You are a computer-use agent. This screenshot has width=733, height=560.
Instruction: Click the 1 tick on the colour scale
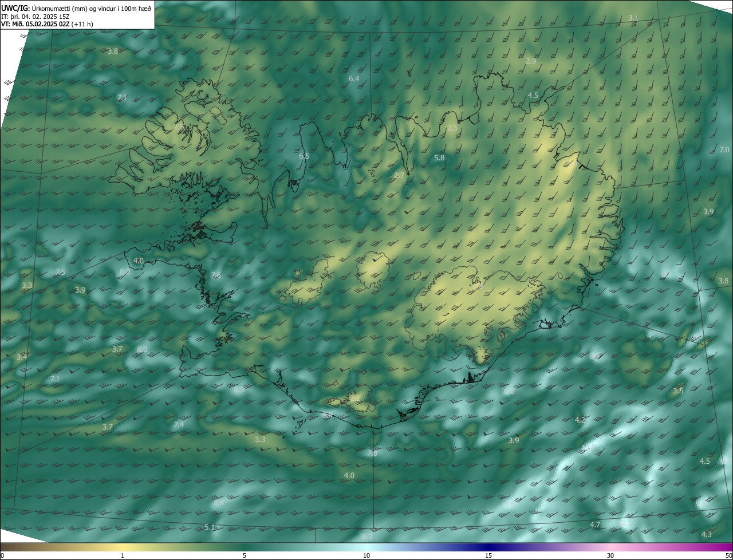point(123,556)
